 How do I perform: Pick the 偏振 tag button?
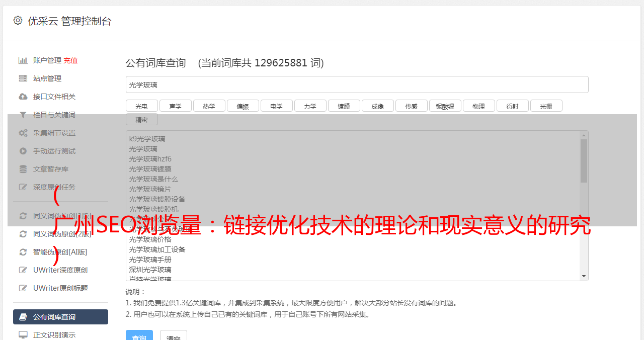click(x=243, y=106)
